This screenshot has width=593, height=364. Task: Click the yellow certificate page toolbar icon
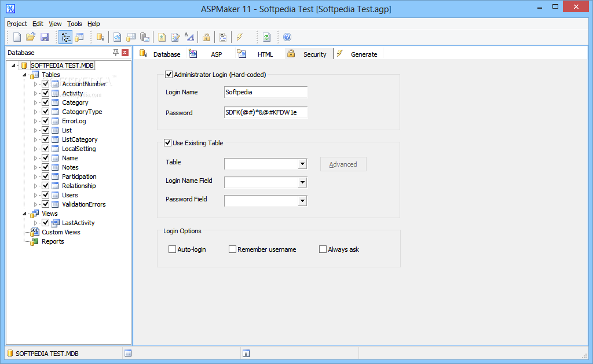pos(162,37)
